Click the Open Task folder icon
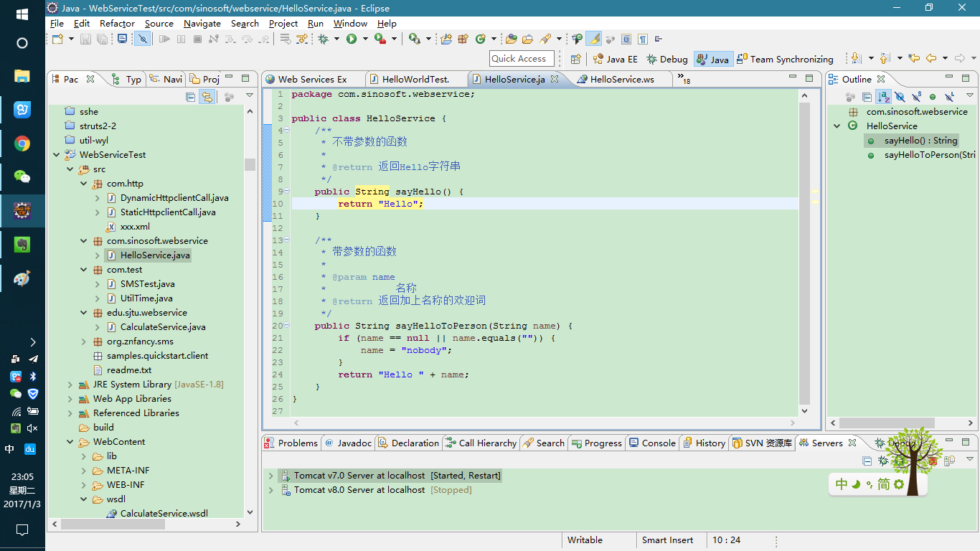The image size is (980, 551). (527, 39)
